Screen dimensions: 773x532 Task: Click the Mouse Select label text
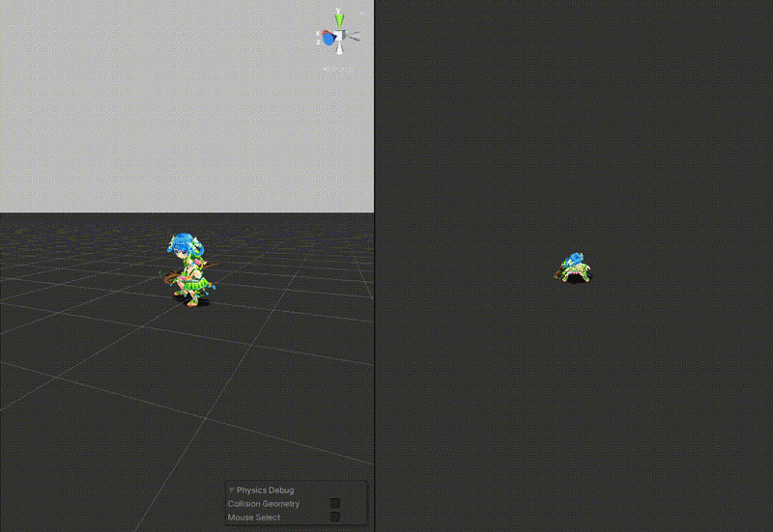[254, 518]
